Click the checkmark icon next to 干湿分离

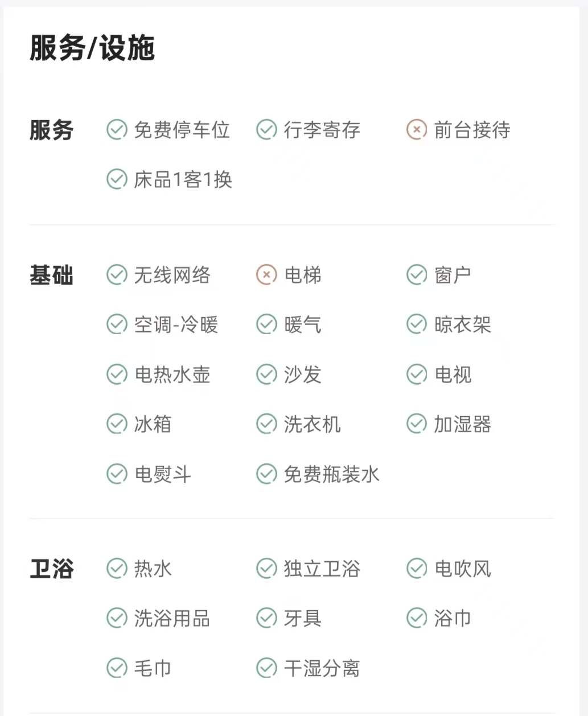click(266, 668)
